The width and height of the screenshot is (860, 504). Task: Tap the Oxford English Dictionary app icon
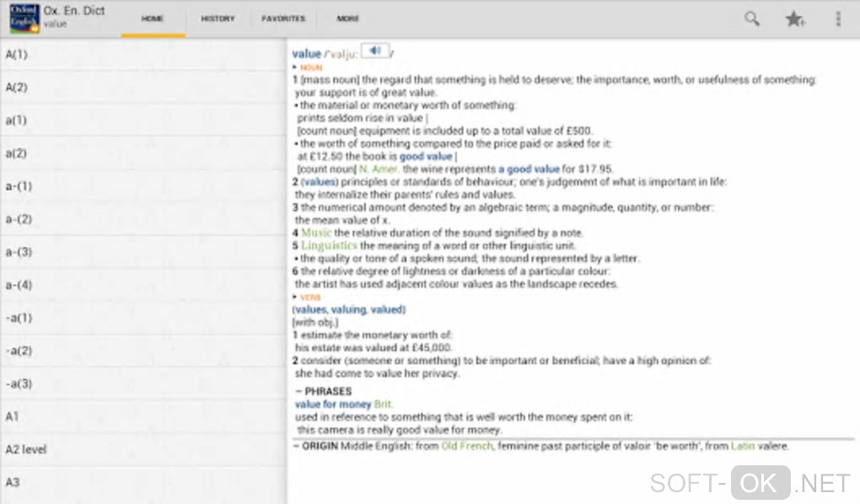(x=24, y=19)
